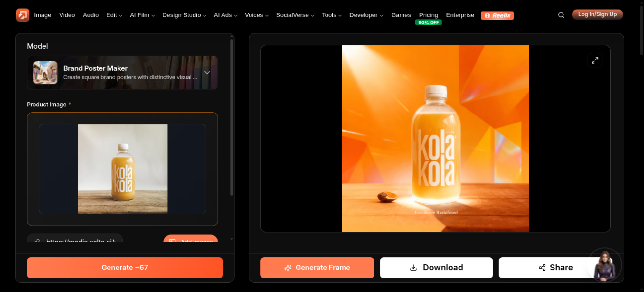
Task: Download the generated poster
Action: coord(436,268)
